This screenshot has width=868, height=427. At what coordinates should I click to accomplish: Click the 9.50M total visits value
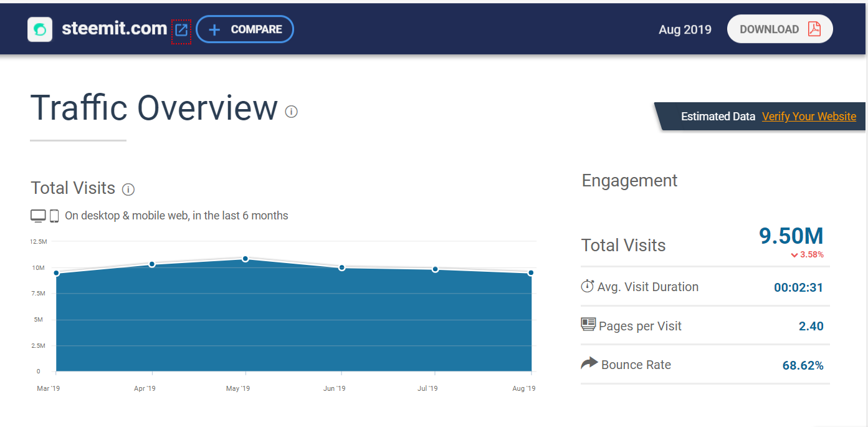tap(791, 236)
